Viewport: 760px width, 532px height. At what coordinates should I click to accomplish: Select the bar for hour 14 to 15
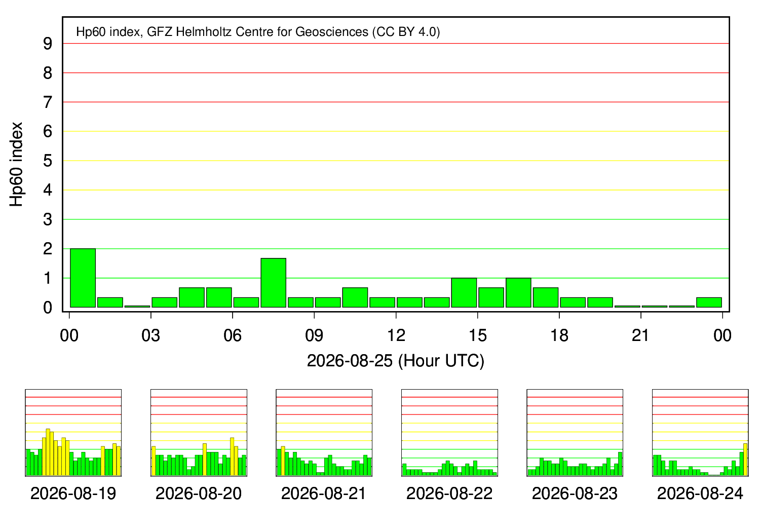tap(464, 292)
